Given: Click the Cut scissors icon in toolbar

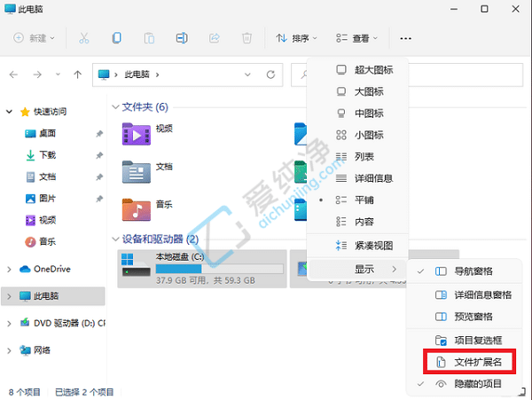Looking at the screenshot, I should click(84, 38).
